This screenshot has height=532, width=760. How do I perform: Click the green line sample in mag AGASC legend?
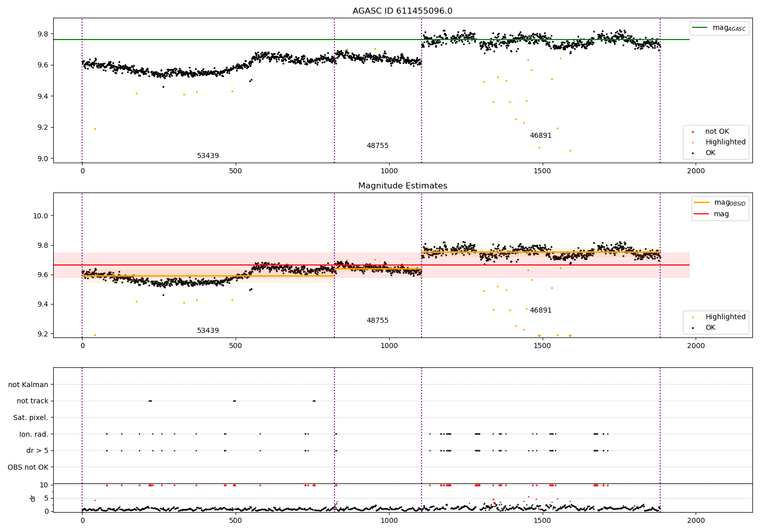pos(701,28)
